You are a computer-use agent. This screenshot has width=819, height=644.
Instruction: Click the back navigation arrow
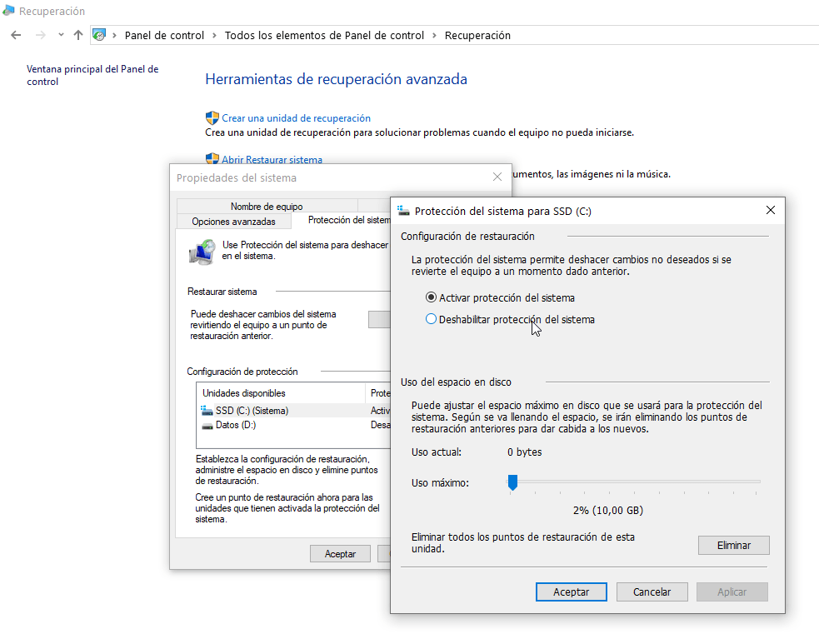click(16, 35)
